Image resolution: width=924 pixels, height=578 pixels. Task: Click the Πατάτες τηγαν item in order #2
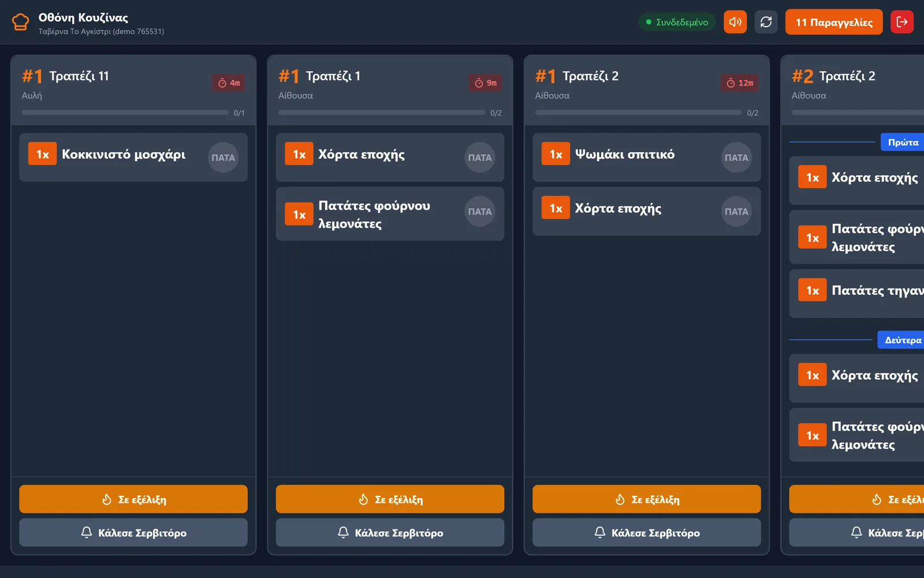point(857,293)
